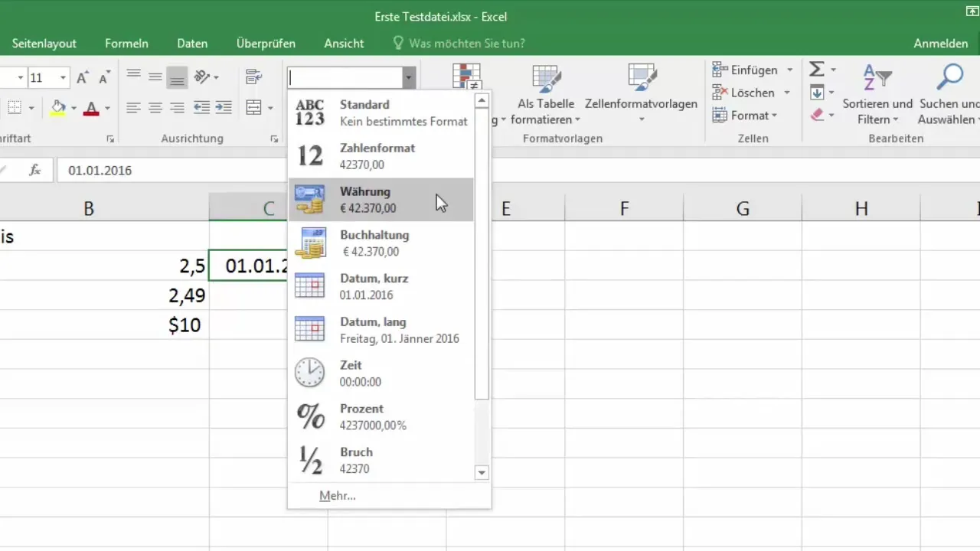Viewport: 980px width, 551px height.
Task: Select cell containing $10
Action: tap(104, 324)
